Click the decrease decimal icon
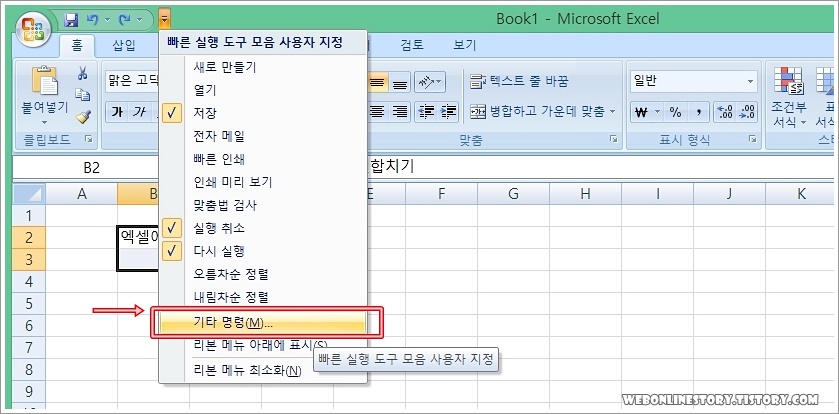 coord(748,112)
